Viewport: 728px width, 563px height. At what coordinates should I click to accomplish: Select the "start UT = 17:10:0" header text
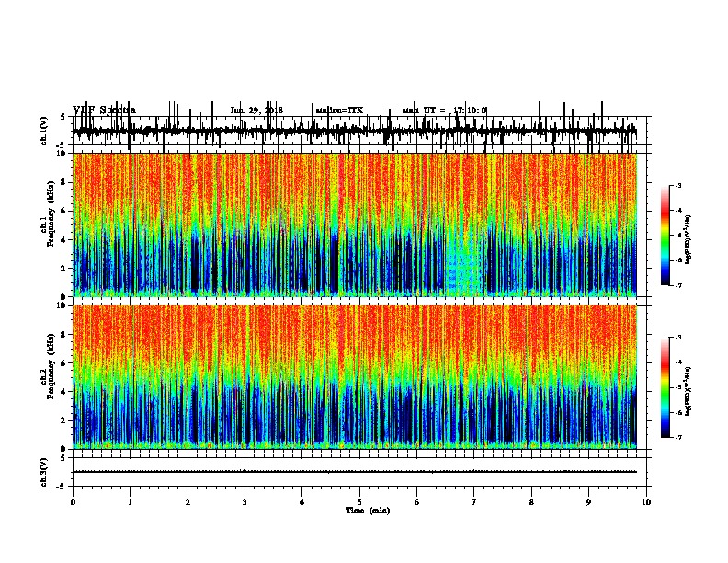(x=445, y=110)
